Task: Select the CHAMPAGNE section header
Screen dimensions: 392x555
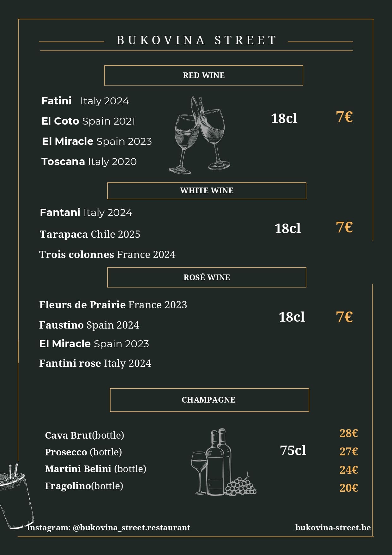Action: [x=209, y=400]
